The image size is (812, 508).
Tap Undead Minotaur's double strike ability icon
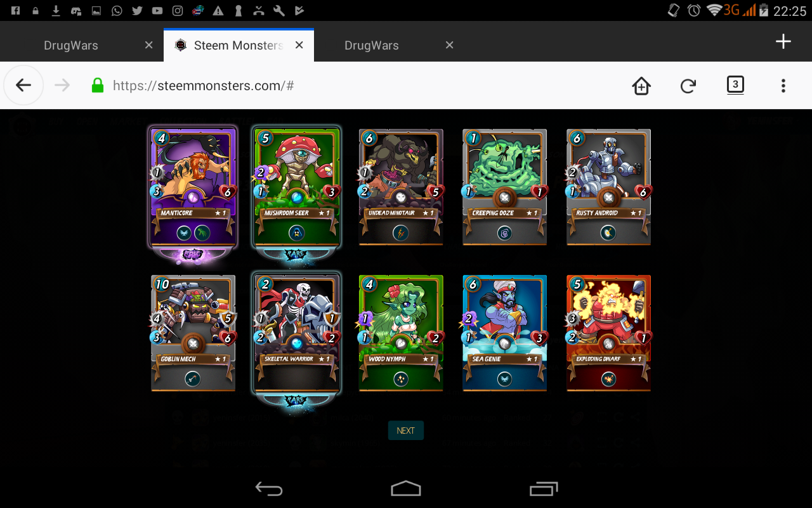pos(400,233)
